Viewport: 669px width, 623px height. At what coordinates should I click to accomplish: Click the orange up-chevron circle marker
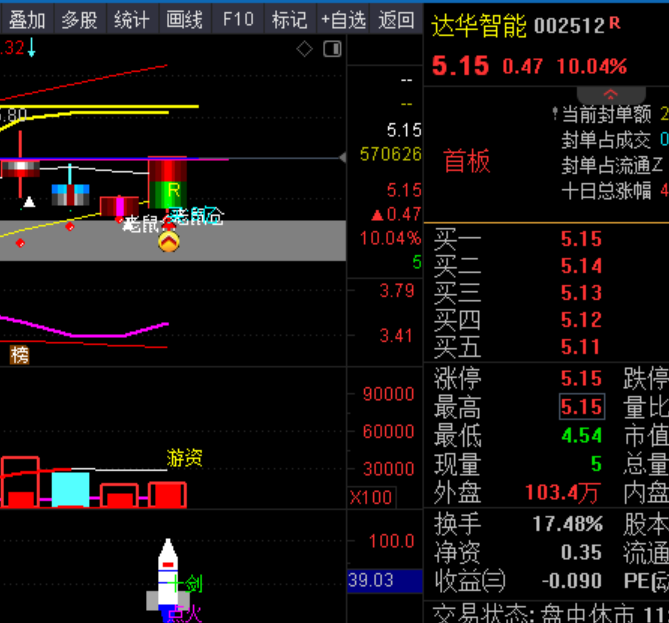(169, 242)
